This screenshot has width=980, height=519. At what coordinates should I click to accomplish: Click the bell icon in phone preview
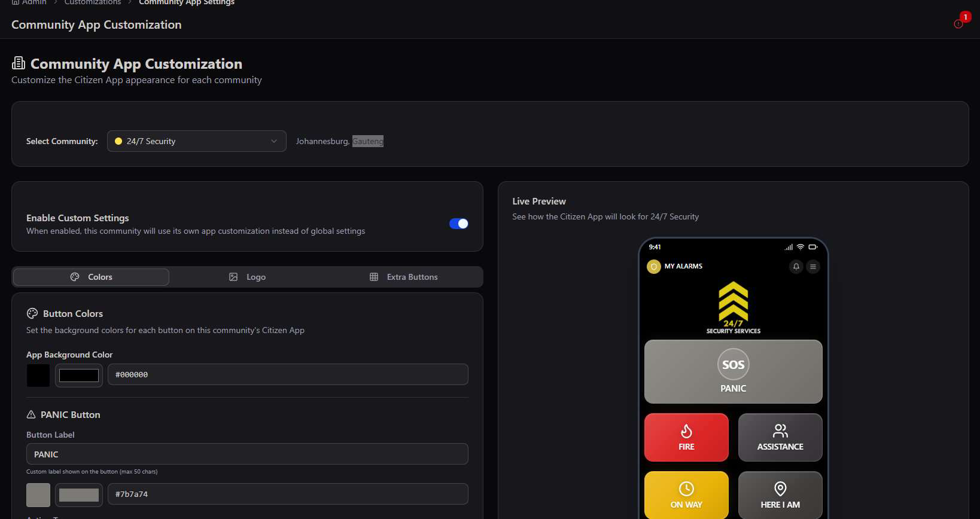point(796,267)
